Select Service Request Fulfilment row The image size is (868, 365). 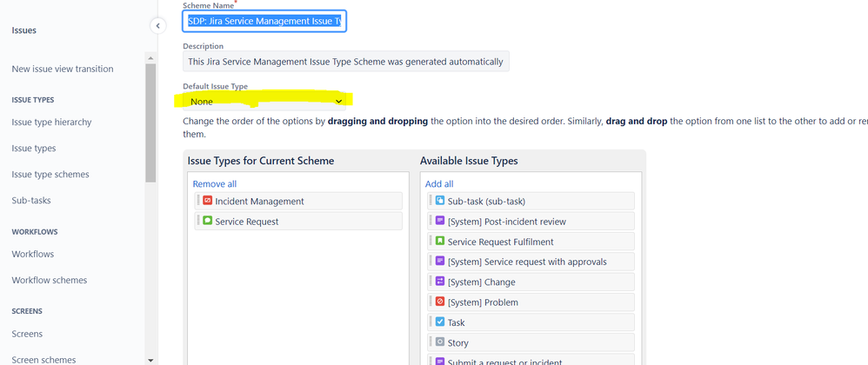[x=531, y=241]
